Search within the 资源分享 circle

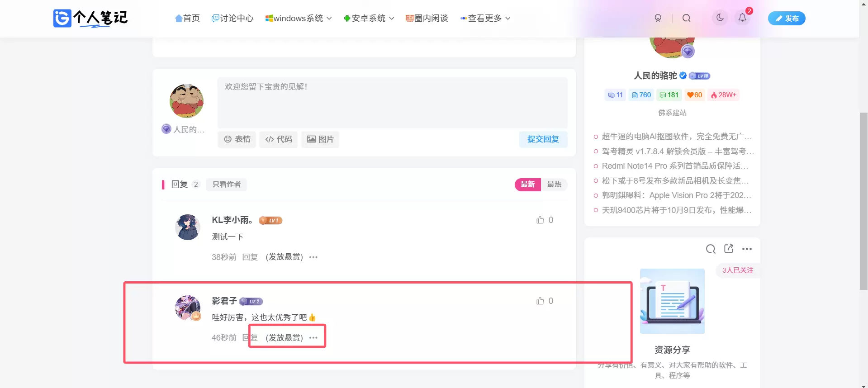(x=711, y=249)
